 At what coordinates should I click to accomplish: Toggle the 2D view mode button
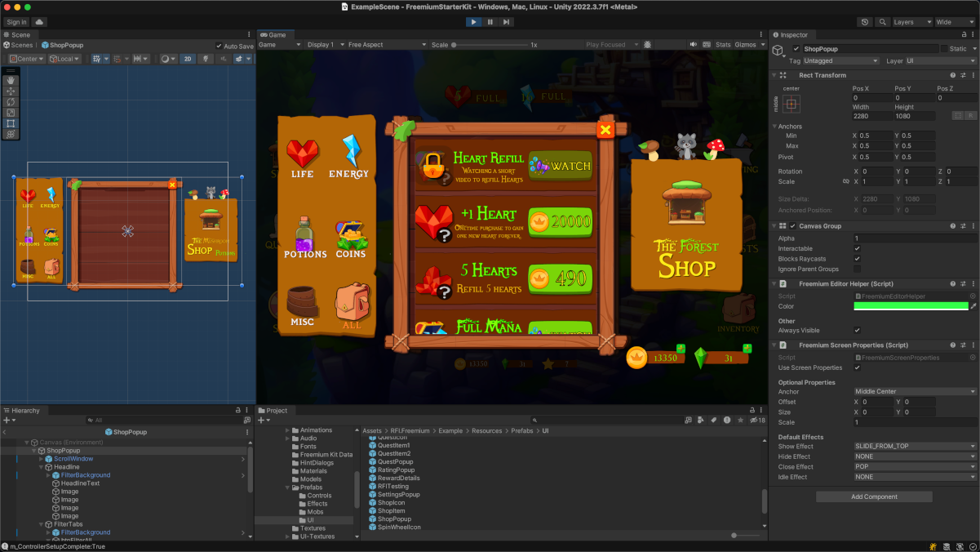(x=187, y=59)
